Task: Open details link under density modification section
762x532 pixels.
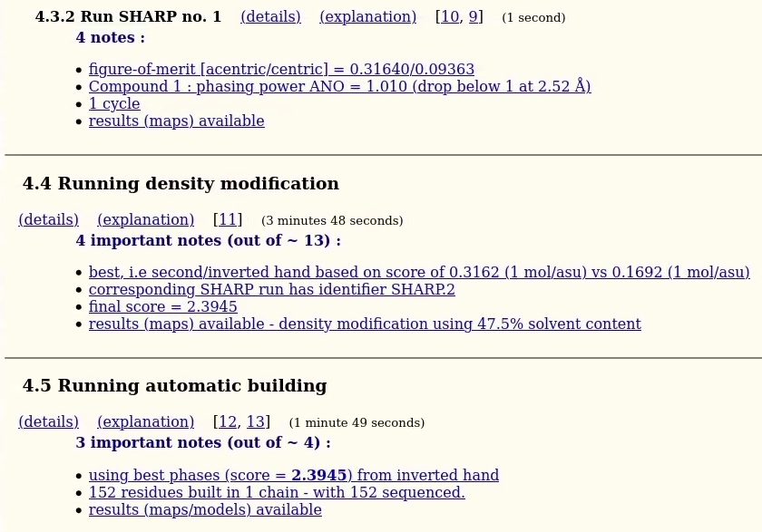Action: click(49, 220)
